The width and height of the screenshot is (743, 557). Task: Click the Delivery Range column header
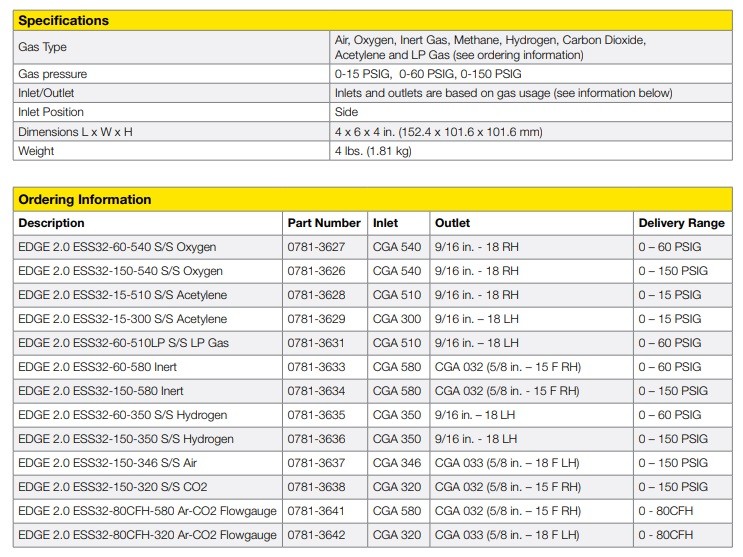pyautogui.click(x=681, y=223)
